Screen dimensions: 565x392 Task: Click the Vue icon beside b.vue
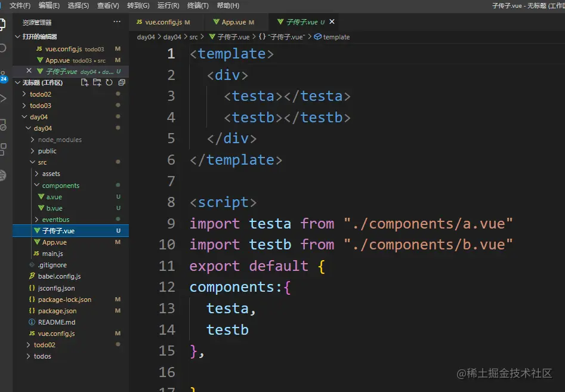[x=41, y=208]
